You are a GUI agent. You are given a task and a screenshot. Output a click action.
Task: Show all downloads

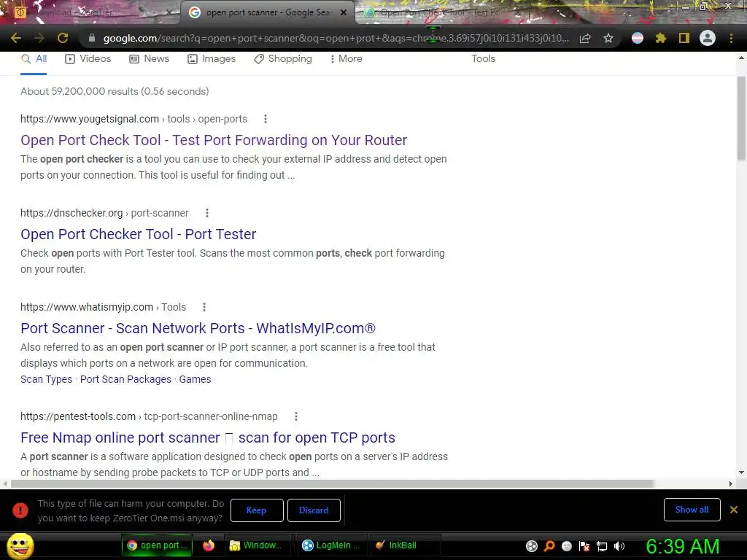(x=692, y=510)
